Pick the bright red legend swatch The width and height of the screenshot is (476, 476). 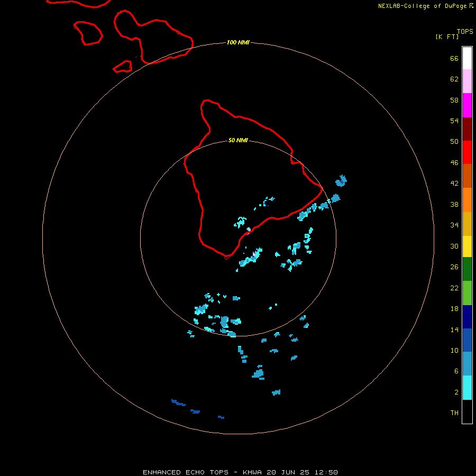[x=467, y=152]
